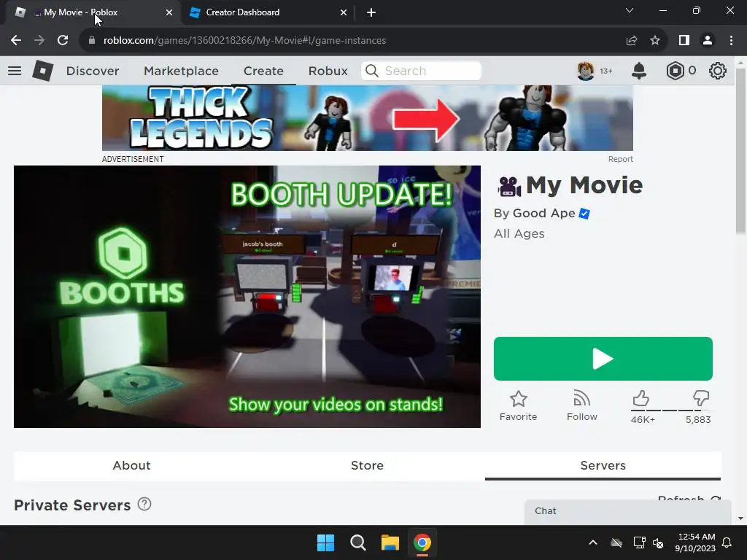Open the settings gear icon

(718, 71)
